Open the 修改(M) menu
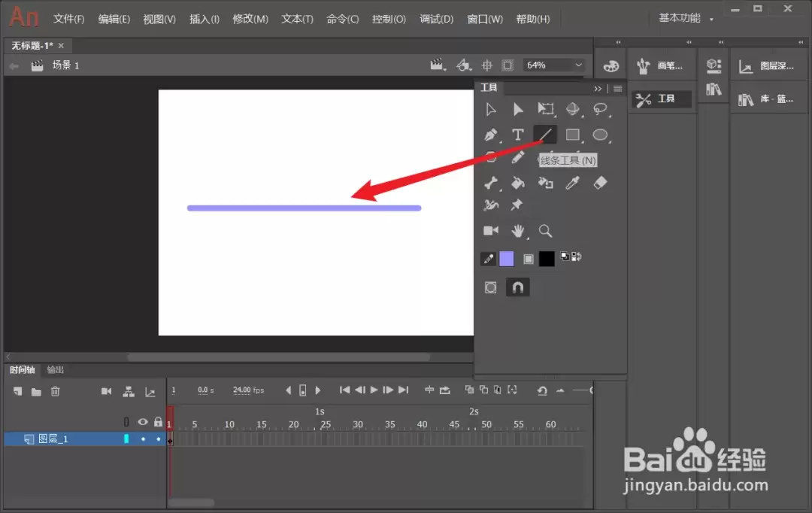The width and height of the screenshot is (812, 513). 250,19
